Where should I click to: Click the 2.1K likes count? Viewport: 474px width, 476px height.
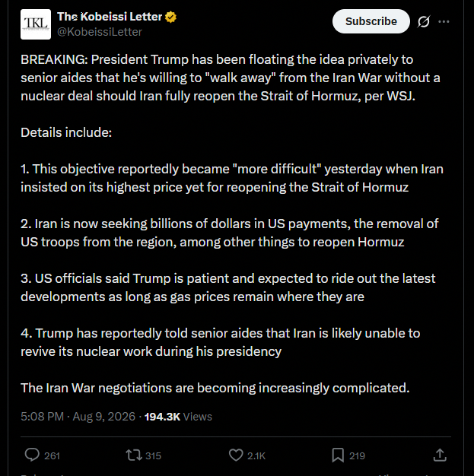(256, 455)
